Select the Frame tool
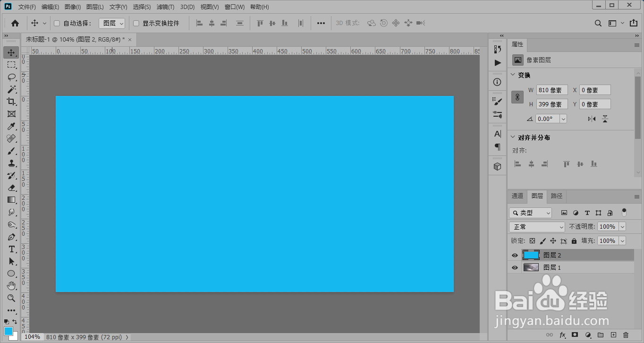The width and height of the screenshot is (644, 343). point(11,114)
